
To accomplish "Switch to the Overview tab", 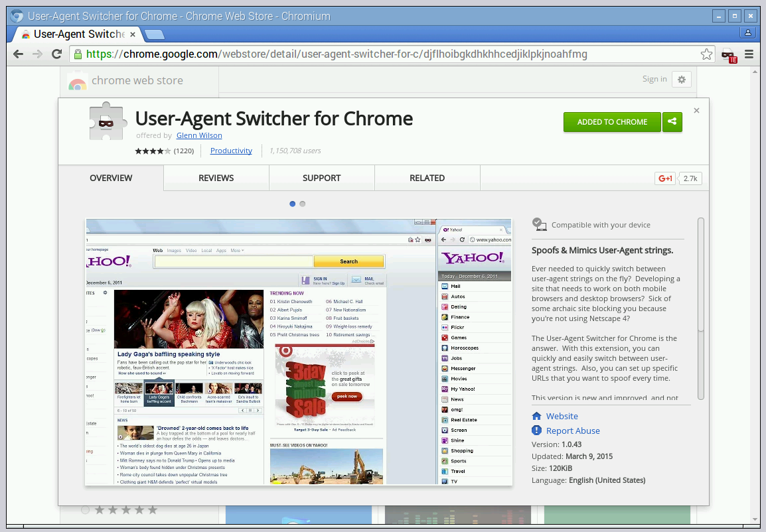I will click(x=111, y=178).
